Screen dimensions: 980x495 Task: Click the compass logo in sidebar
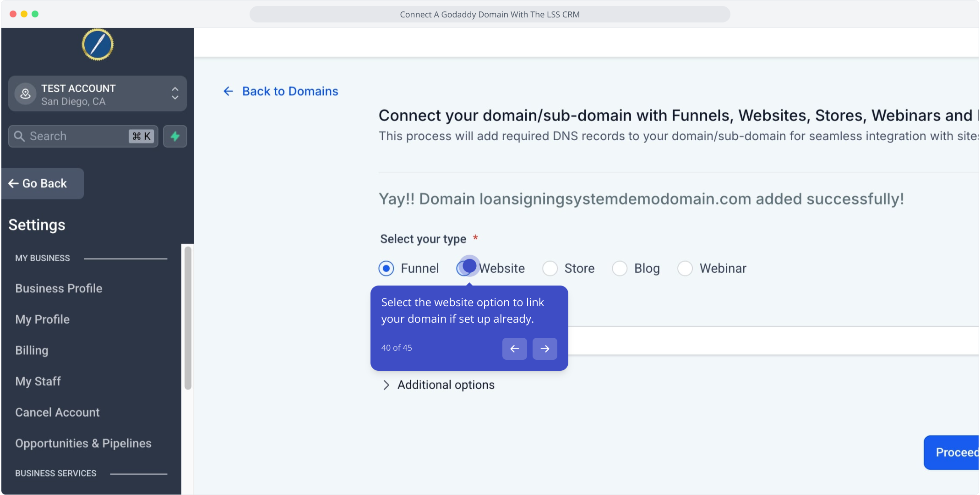point(98,44)
